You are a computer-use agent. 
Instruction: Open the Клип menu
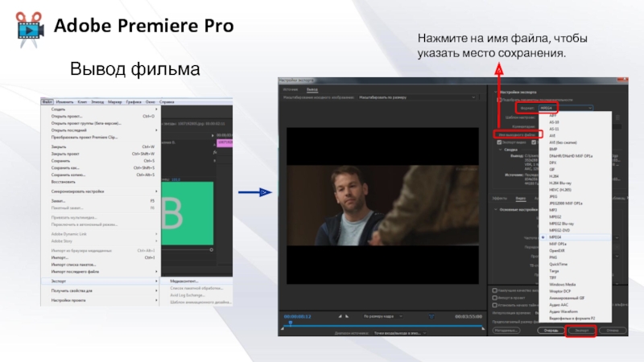82,102
